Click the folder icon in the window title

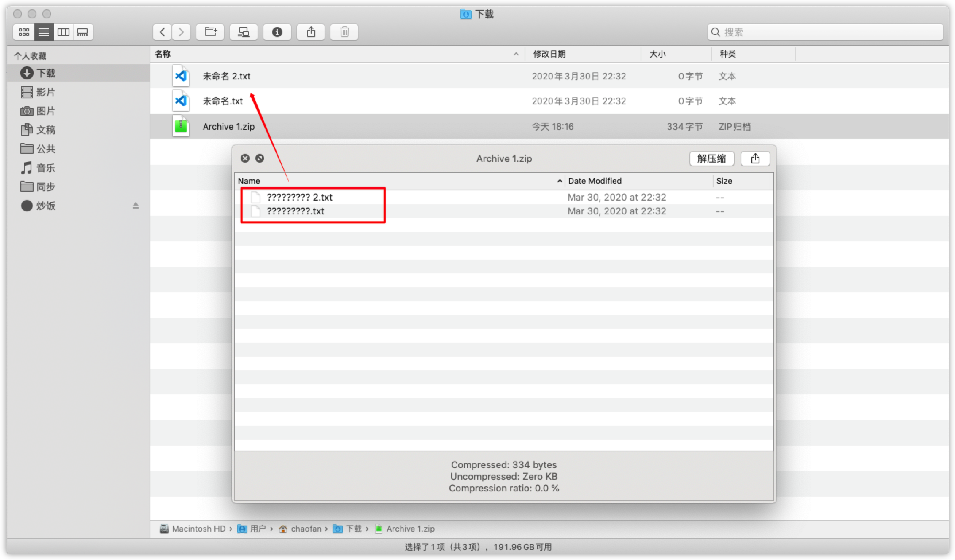[x=466, y=14]
